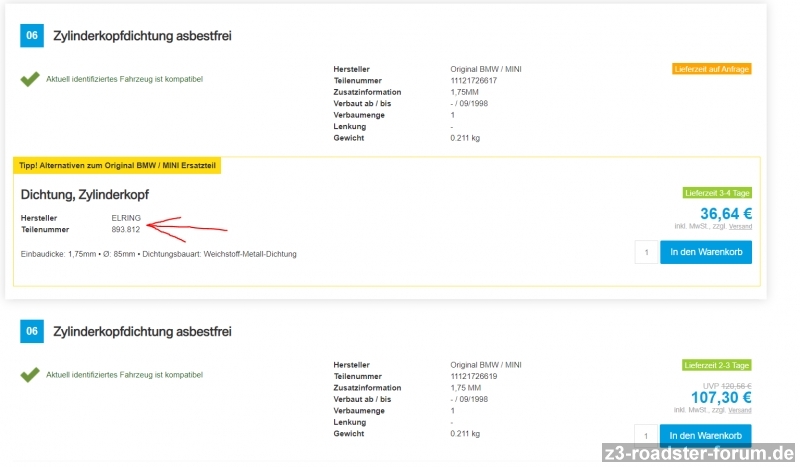Click the orange "Lieferzeit auf Anfrage" badge
800x467 pixels.
pos(711,69)
